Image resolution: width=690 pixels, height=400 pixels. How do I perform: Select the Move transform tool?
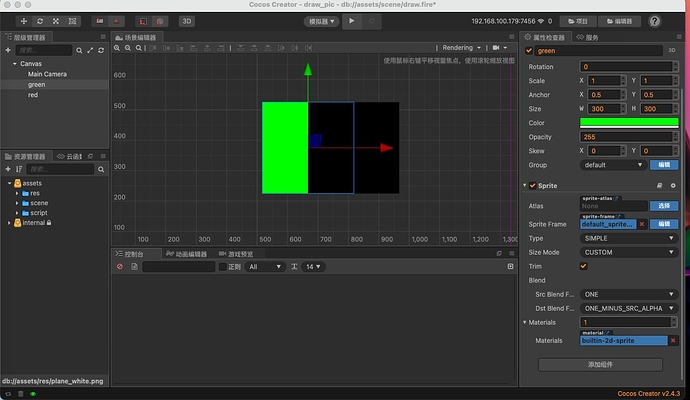tap(24, 21)
